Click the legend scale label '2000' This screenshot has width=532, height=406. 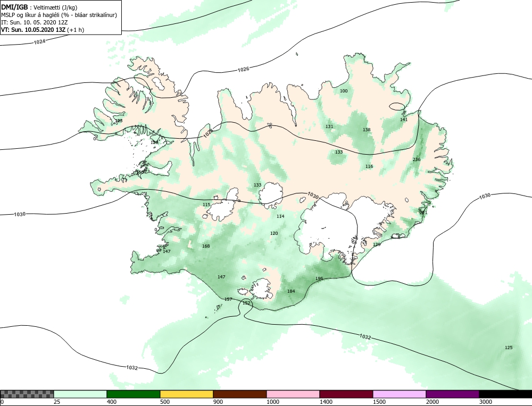(432, 402)
